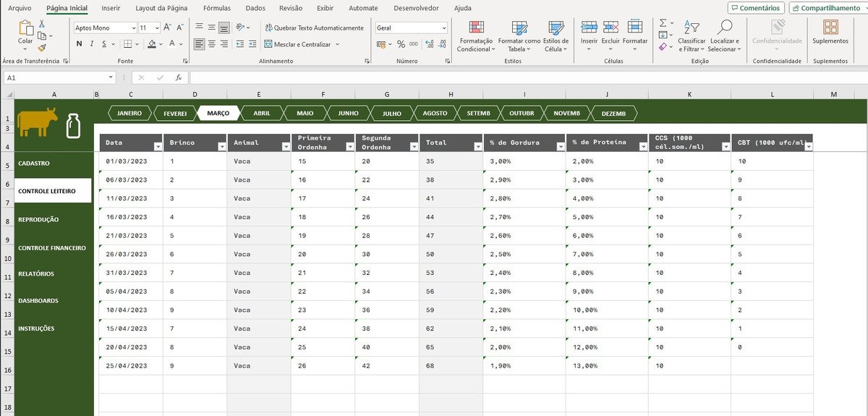Click the Formatação Condicional icon

[476, 27]
